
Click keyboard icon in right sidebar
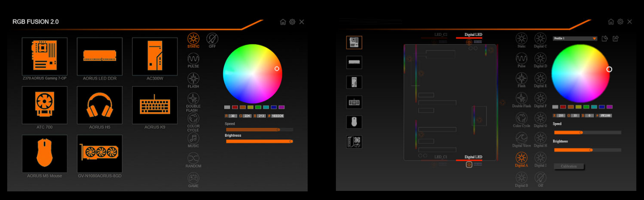point(354,102)
